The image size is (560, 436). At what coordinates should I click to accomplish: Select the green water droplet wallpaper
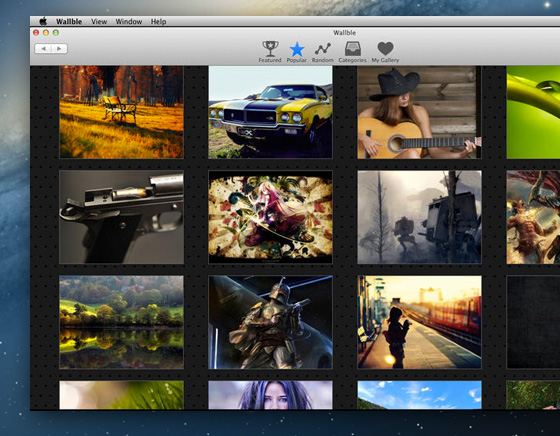point(533,112)
